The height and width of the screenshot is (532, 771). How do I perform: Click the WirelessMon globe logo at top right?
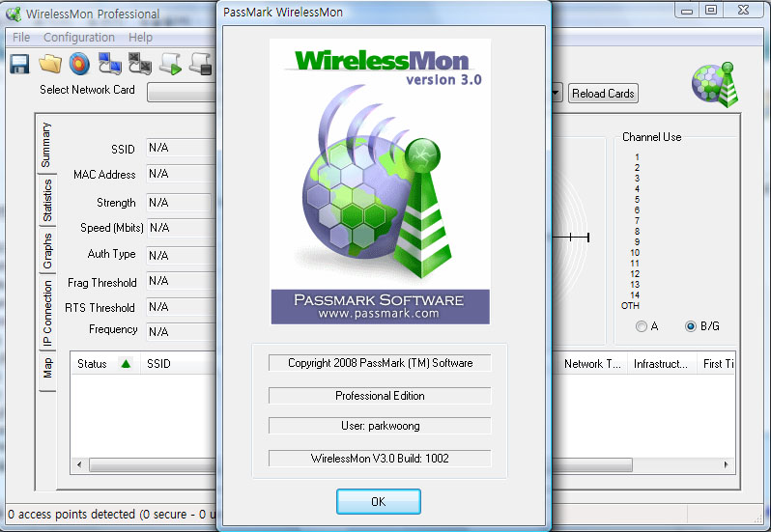pyautogui.click(x=715, y=85)
